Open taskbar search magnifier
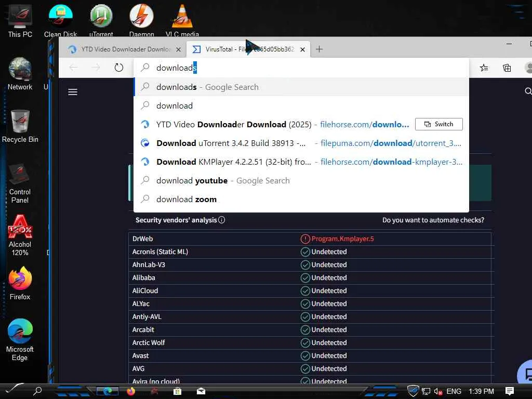 pos(37,391)
